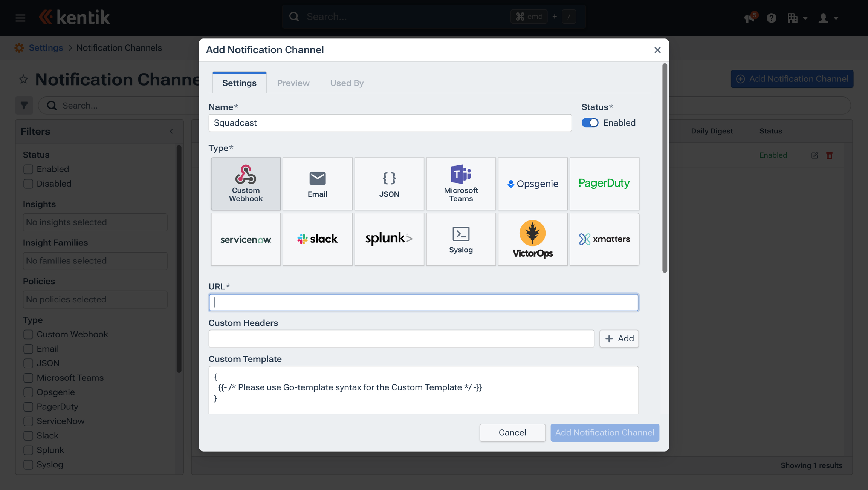Favorite the page with the star icon
868x490 pixels.
point(23,79)
